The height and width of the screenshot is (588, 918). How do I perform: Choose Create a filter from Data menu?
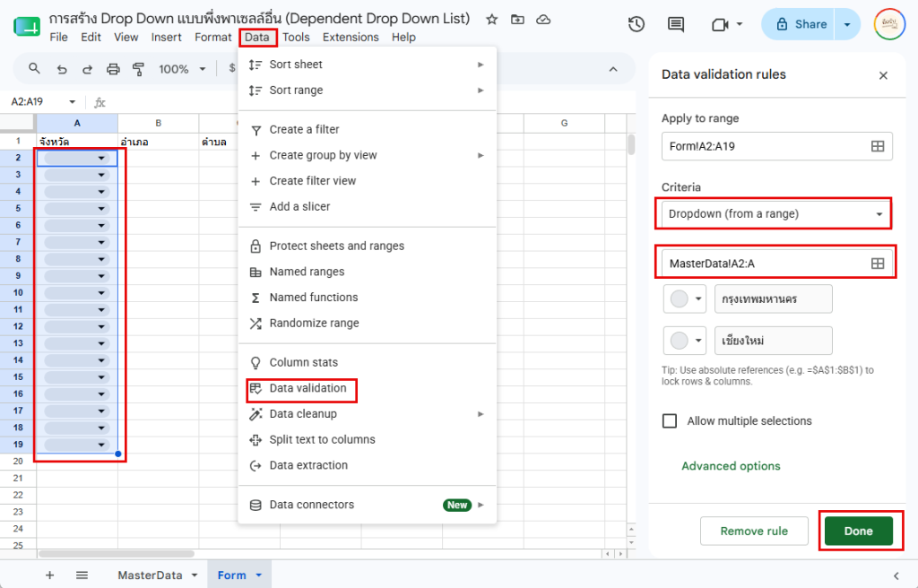click(367, 129)
